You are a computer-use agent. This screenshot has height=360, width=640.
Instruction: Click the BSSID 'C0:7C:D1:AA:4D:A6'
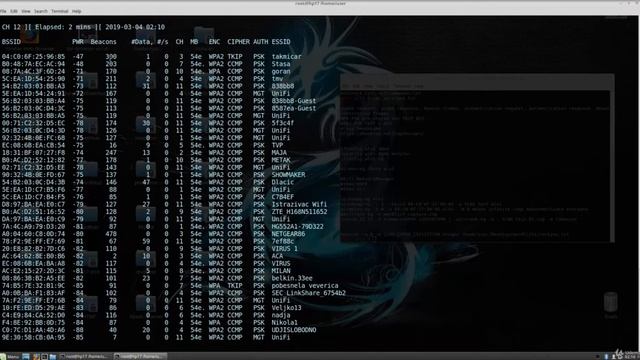tap(33, 330)
